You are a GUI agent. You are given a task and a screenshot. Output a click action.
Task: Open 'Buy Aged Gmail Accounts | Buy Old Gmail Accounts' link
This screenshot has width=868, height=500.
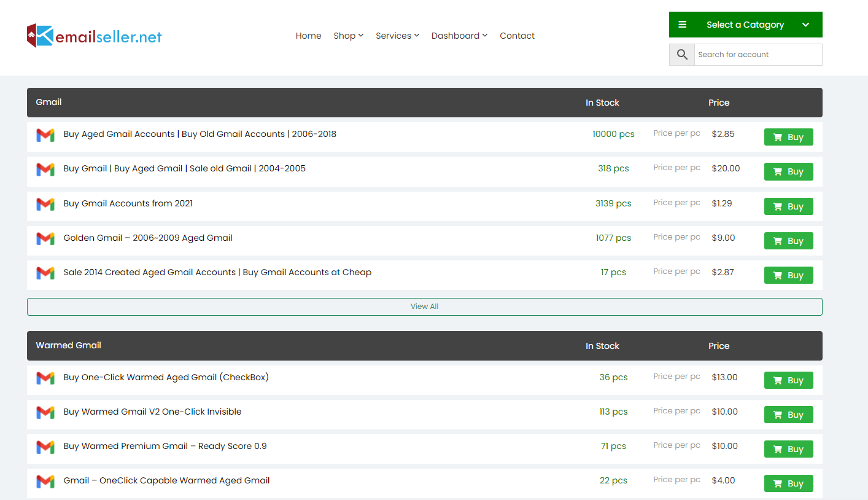[x=200, y=134]
